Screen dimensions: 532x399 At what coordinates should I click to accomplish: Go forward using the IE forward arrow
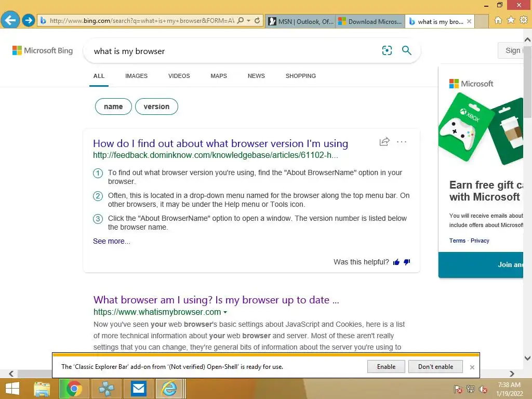click(x=29, y=20)
